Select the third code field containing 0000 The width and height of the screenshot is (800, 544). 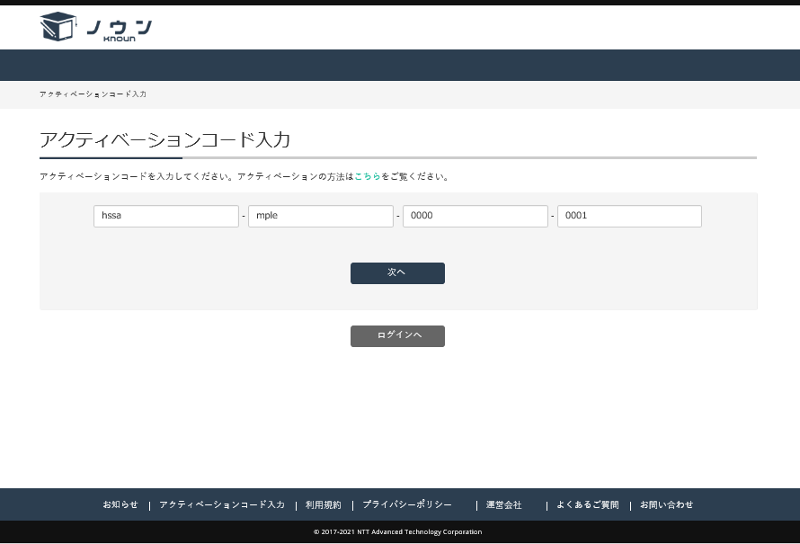click(475, 216)
